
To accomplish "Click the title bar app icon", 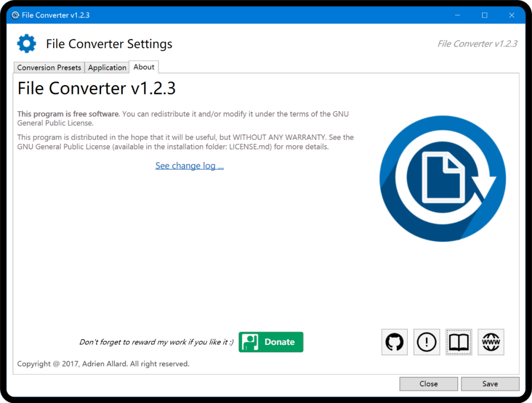I will point(15,15).
